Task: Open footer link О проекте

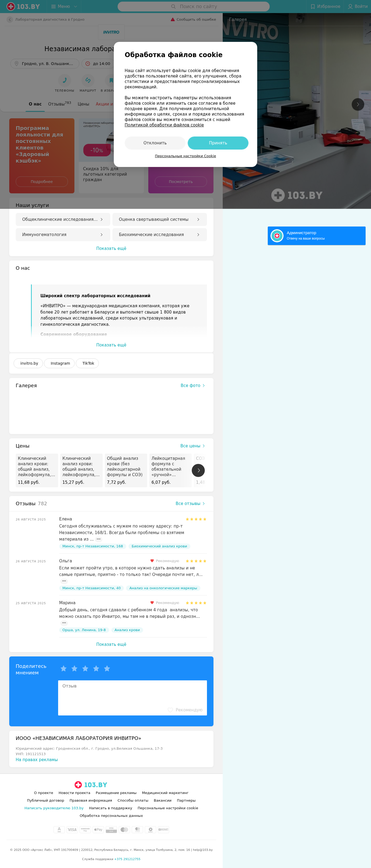Action: pos(43,793)
